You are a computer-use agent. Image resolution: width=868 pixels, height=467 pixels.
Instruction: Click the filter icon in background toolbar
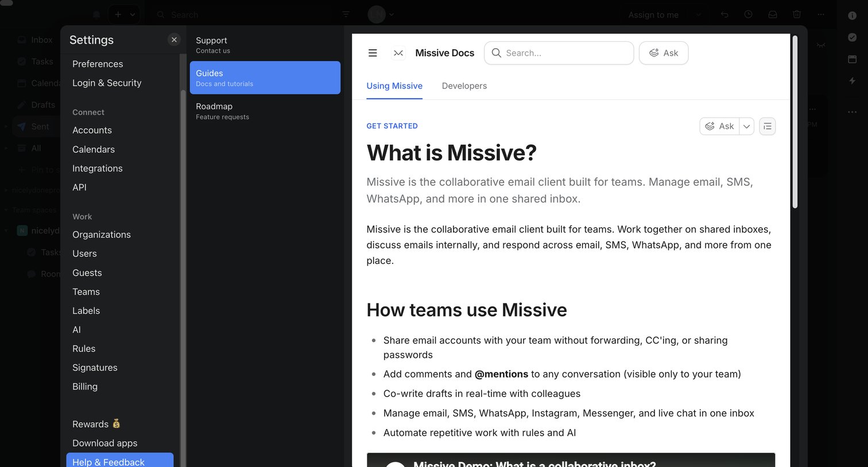tap(346, 14)
